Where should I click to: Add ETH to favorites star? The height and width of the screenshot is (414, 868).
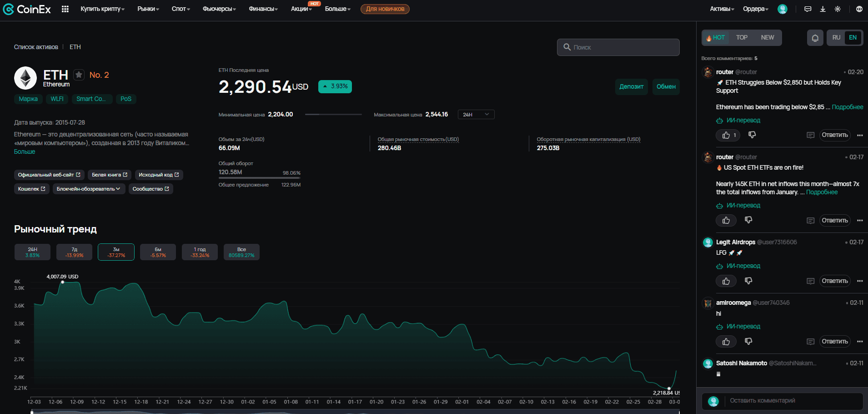click(79, 75)
